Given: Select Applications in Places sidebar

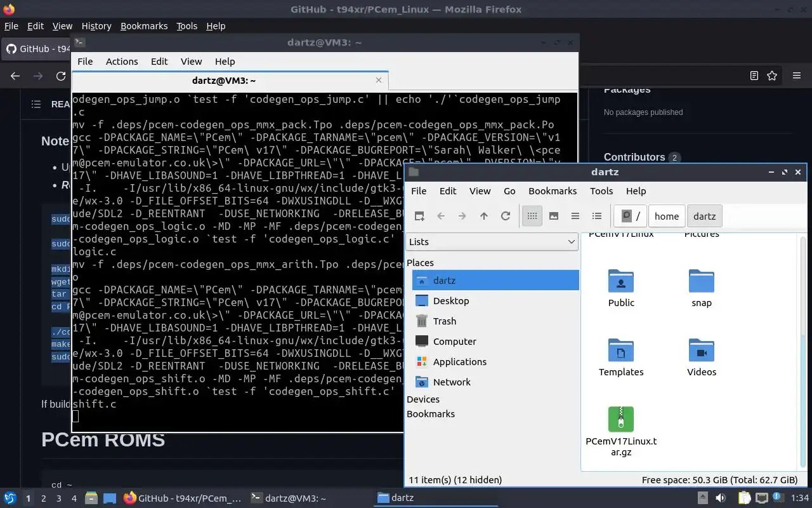Looking at the screenshot, I should pos(495,361).
